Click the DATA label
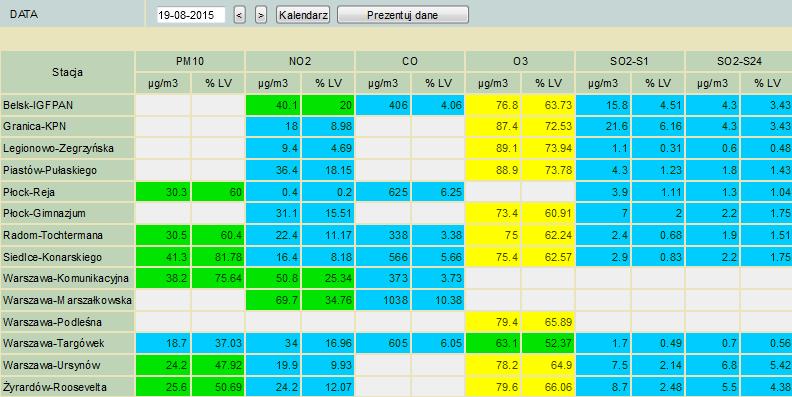The image size is (792, 397). 24,15
